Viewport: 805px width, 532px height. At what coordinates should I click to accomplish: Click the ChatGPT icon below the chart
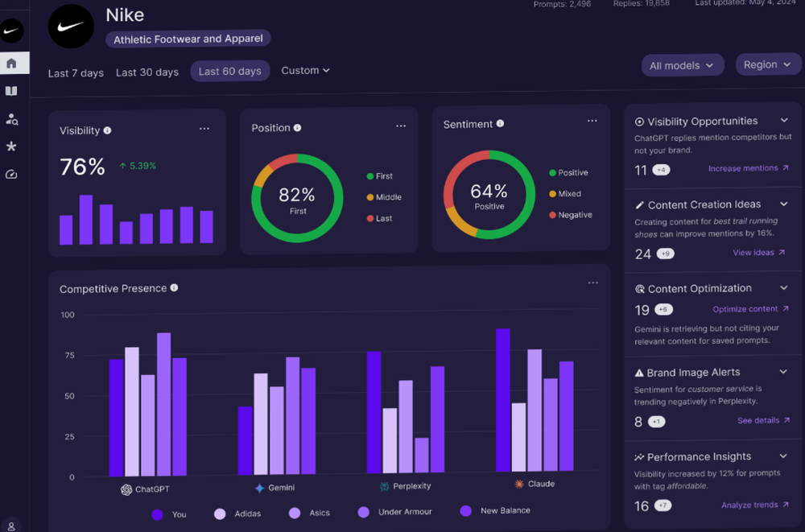(x=126, y=489)
